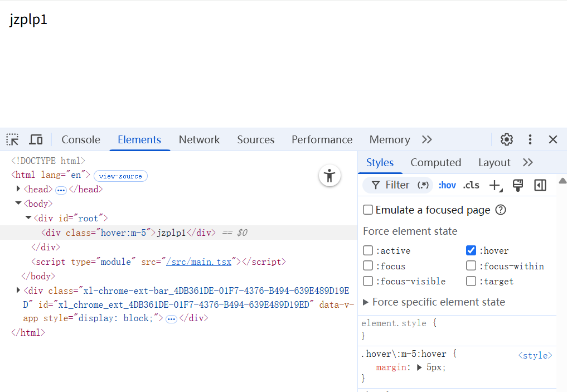567x392 pixels.
Task: Close the DevTools panel
Action: [x=553, y=139]
